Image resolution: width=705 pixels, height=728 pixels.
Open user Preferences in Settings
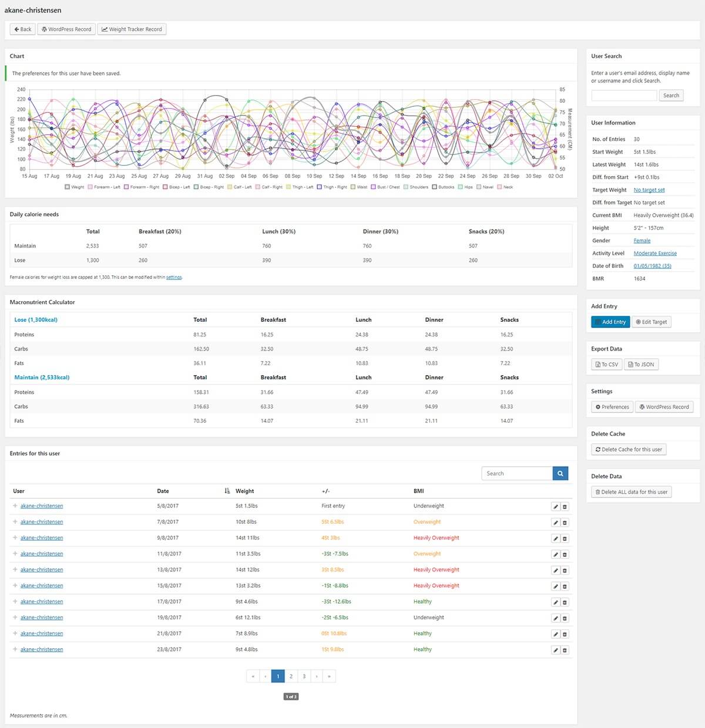[612, 407]
